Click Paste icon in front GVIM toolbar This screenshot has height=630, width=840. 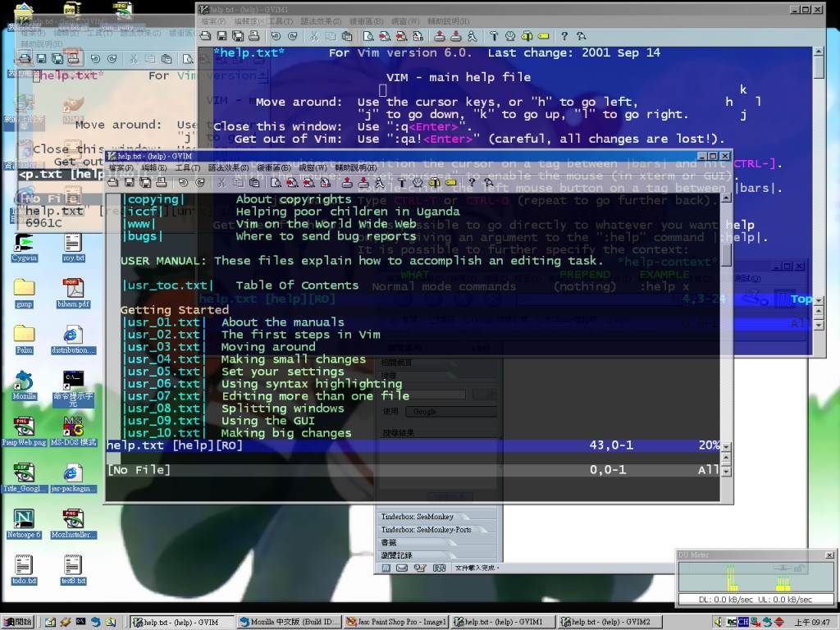255,183
